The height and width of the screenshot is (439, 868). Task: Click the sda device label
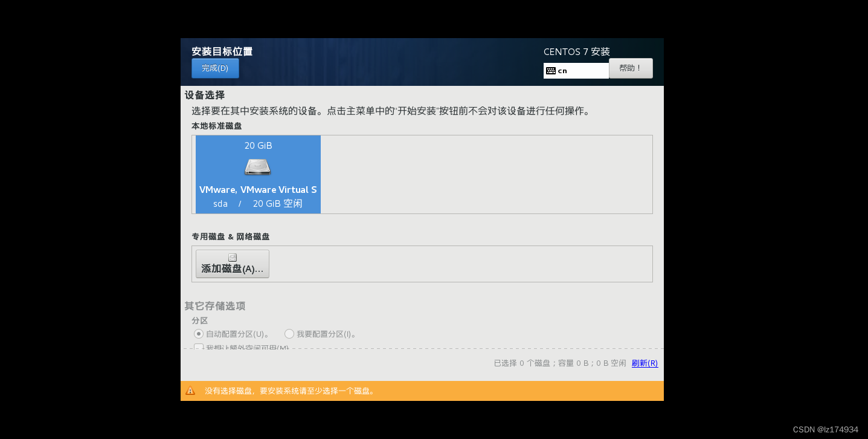click(x=220, y=203)
